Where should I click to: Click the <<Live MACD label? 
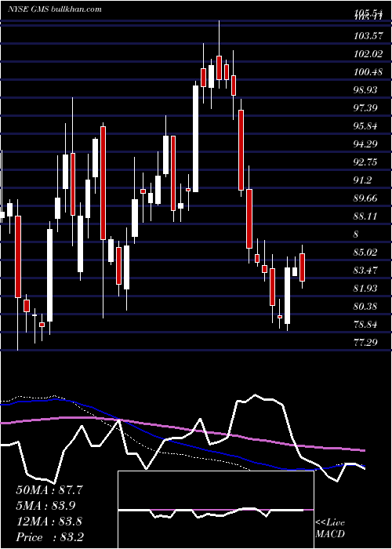(x=330, y=528)
